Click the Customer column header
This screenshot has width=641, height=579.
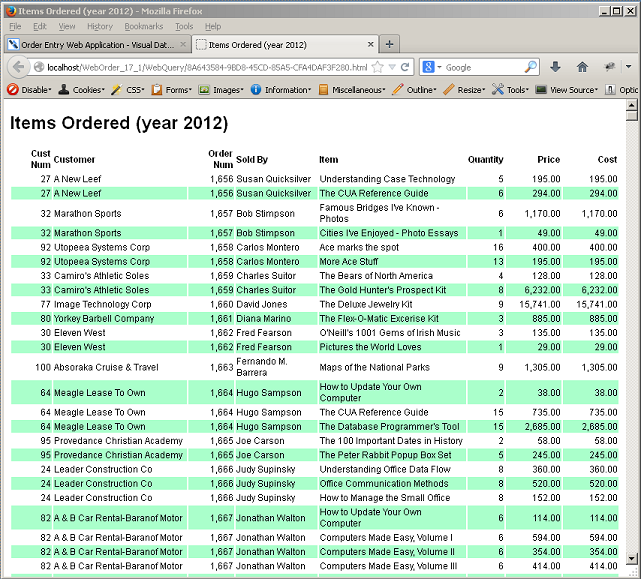pos(74,159)
